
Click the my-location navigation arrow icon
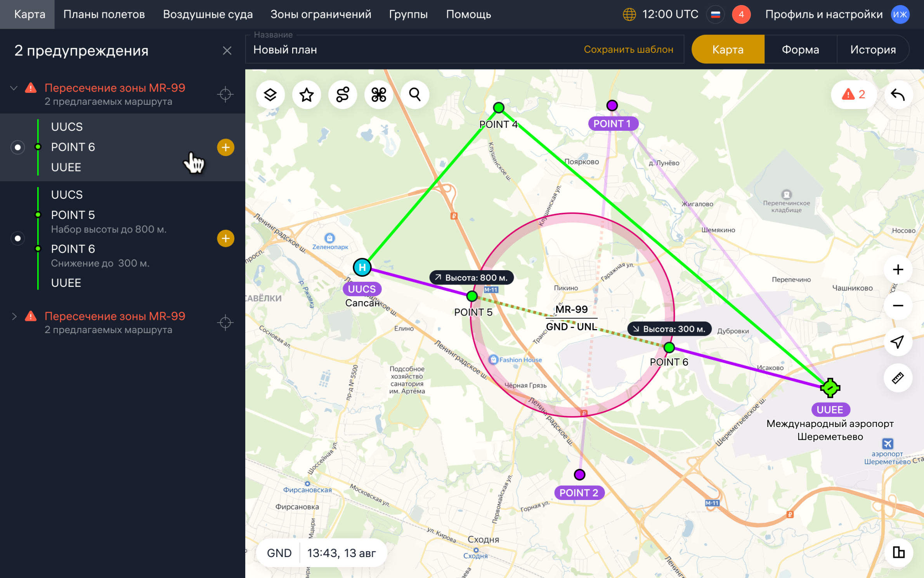[898, 342]
